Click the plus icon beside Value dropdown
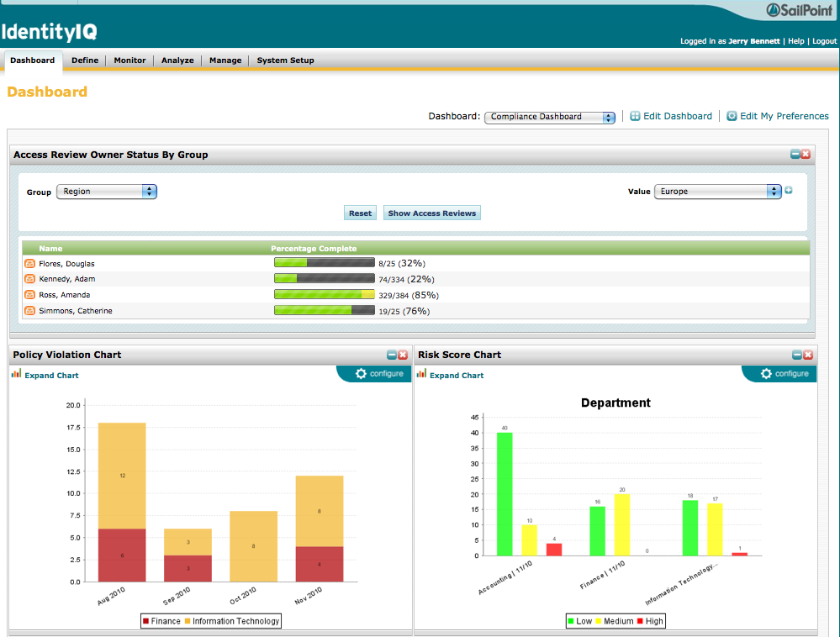The height and width of the screenshot is (637, 840). pyautogui.click(x=789, y=190)
